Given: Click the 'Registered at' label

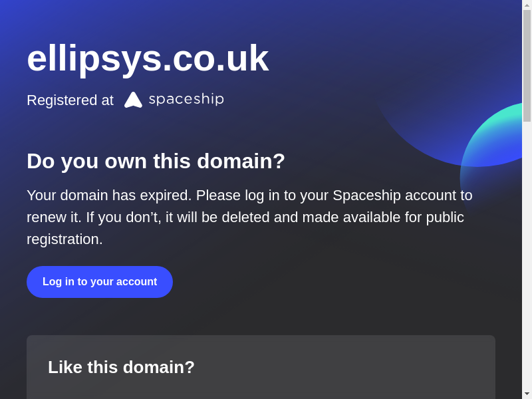Looking at the screenshot, I should (70, 100).
